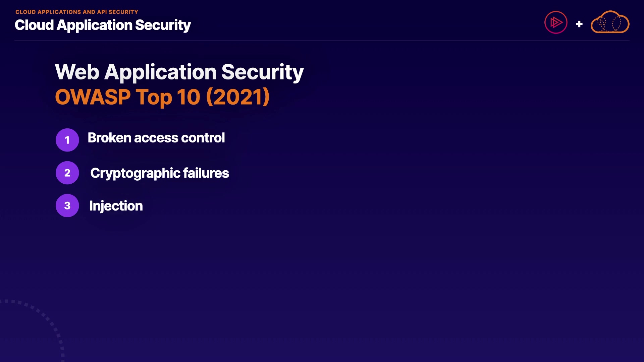Click the word API in the small header
This screenshot has width=644, height=362.
tap(102, 12)
